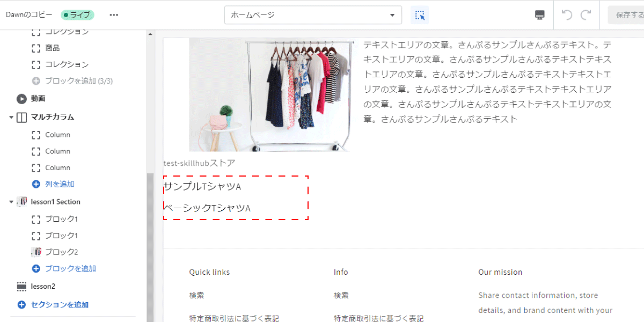The width and height of the screenshot is (644, 322).
Task: Open the ホームページ page selector dropdown
Action: point(313,15)
